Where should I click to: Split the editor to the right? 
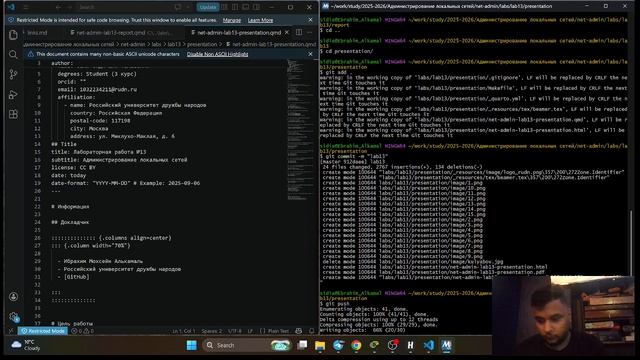[299, 32]
